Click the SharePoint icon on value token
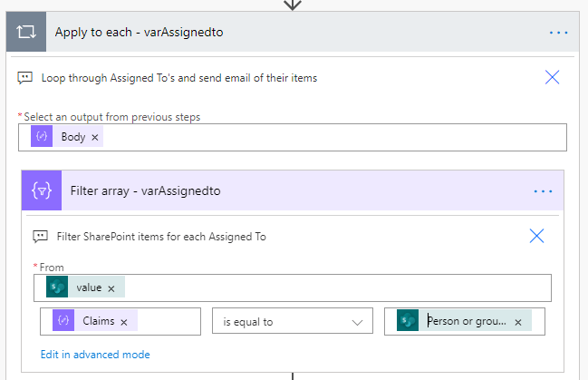This screenshot has height=380, width=588. 58,287
